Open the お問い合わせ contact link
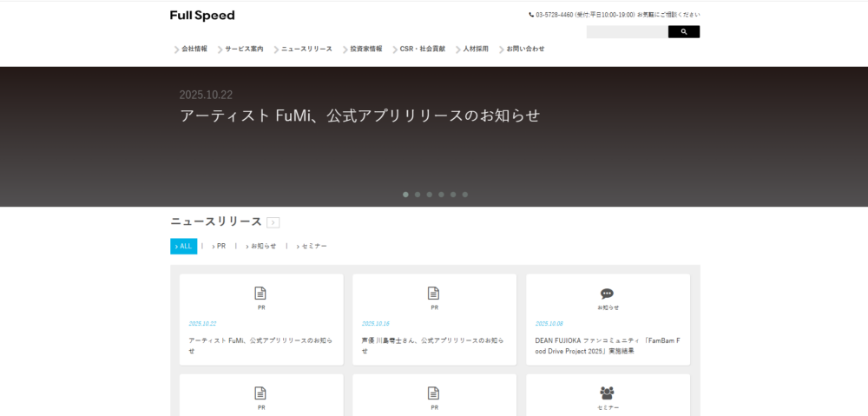The image size is (868, 416). point(524,50)
